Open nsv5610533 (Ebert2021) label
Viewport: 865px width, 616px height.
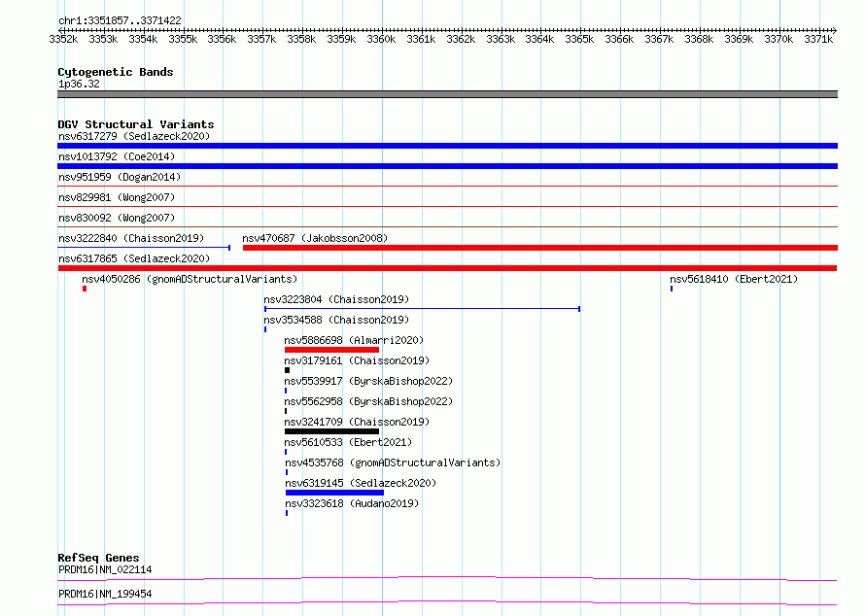point(348,442)
